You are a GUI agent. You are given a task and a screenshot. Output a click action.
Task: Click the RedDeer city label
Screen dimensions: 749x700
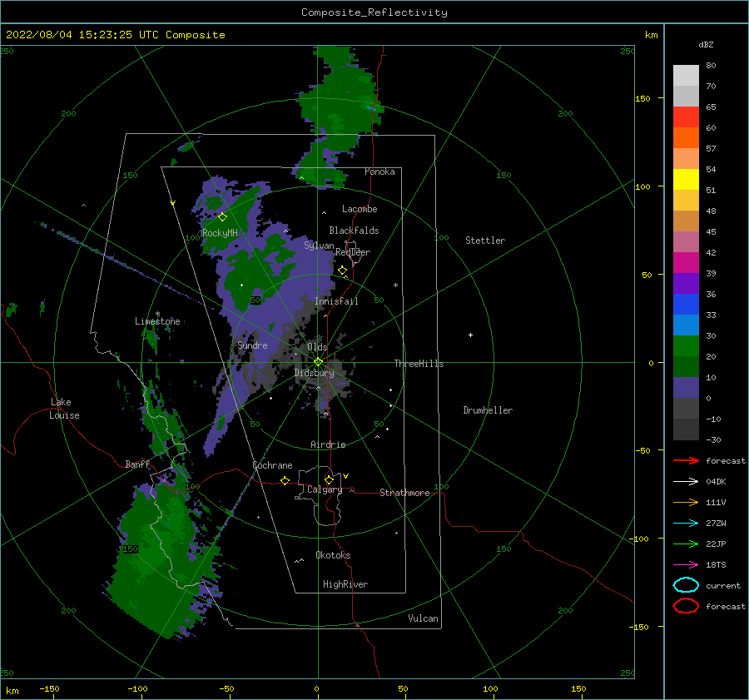pyautogui.click(x=353, y=252)
